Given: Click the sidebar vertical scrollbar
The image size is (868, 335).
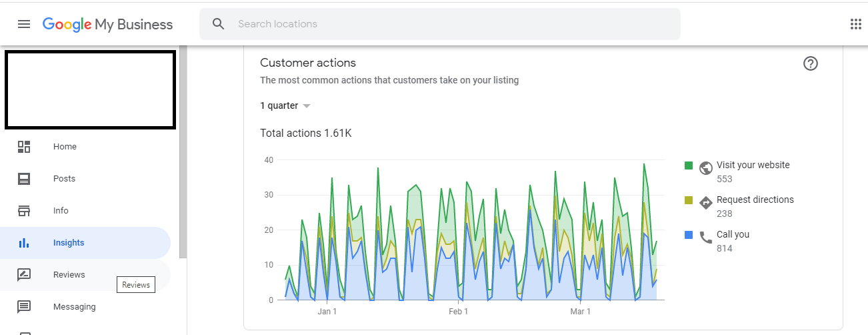Looking at the screenshot, I should [183, 153].
